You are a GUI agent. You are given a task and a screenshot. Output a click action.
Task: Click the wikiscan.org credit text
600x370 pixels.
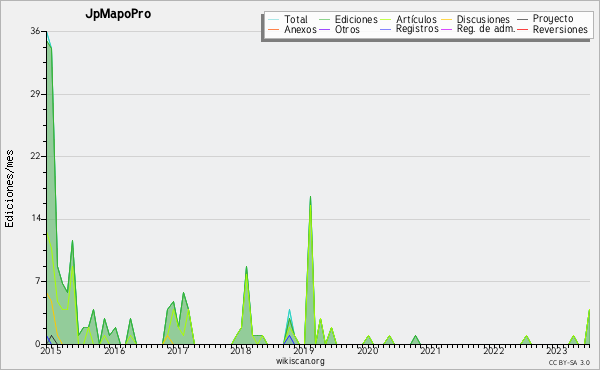click(x=300, y=361)
